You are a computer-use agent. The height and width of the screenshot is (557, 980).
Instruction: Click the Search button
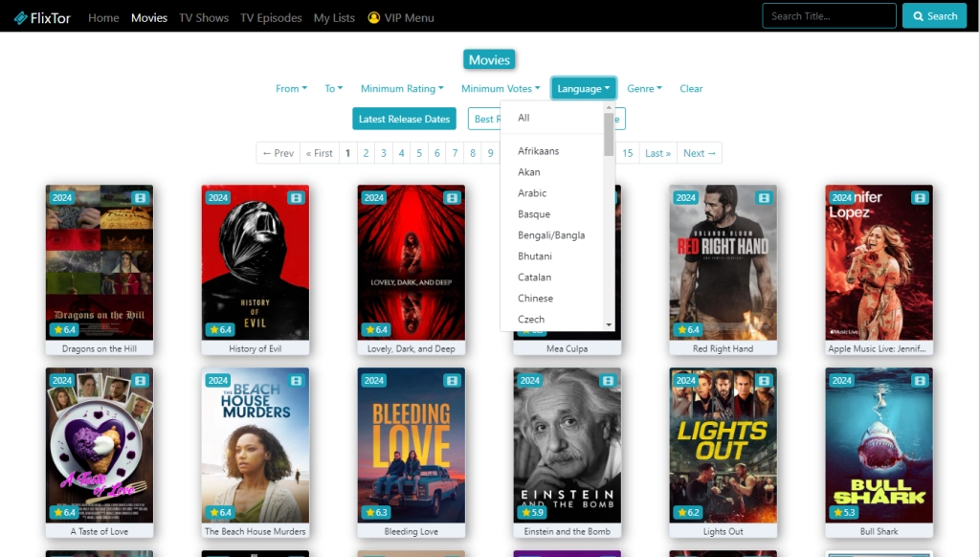(934, 16)
